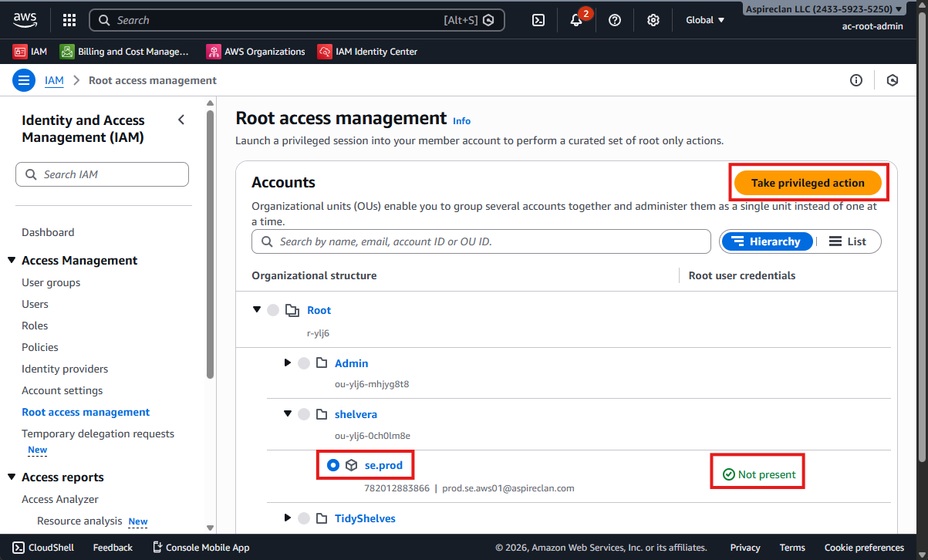The height and width of the screenshot is (560, 928).
Task: Collapse the shelvera OU node
Action: click(288, 414)
